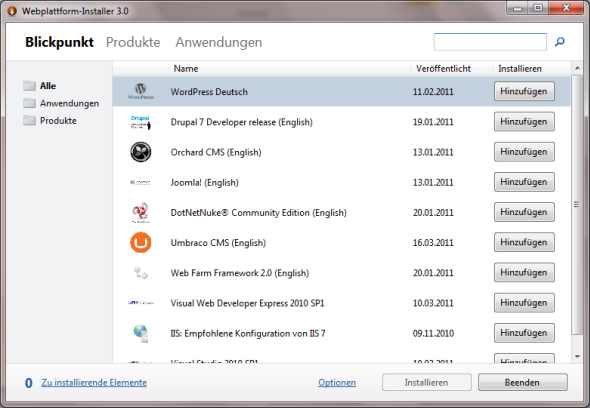Image resolution: width=590 pixels, height=408 pixels.
Task: Click the Alle folder icon
Action: click(29, 86)
